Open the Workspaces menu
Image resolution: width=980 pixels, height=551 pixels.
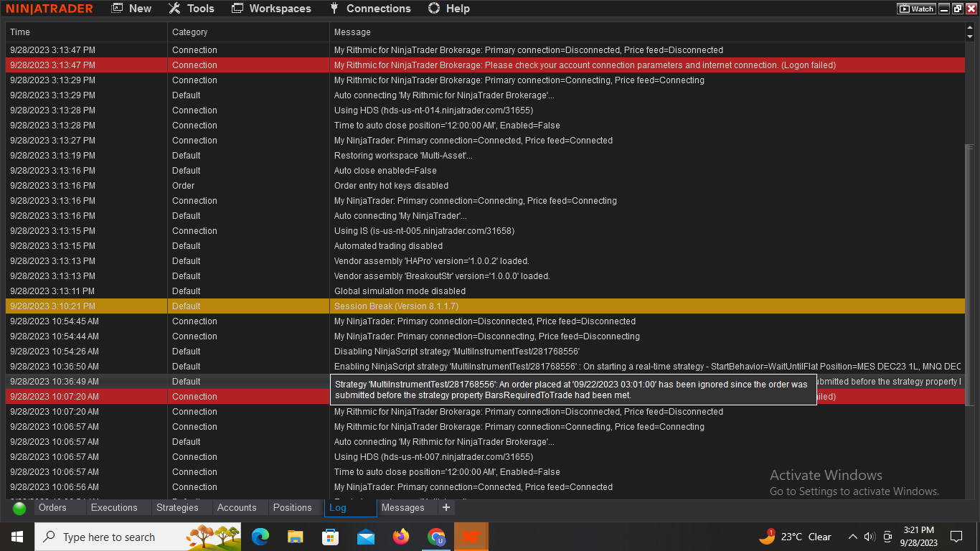(271, 9)
